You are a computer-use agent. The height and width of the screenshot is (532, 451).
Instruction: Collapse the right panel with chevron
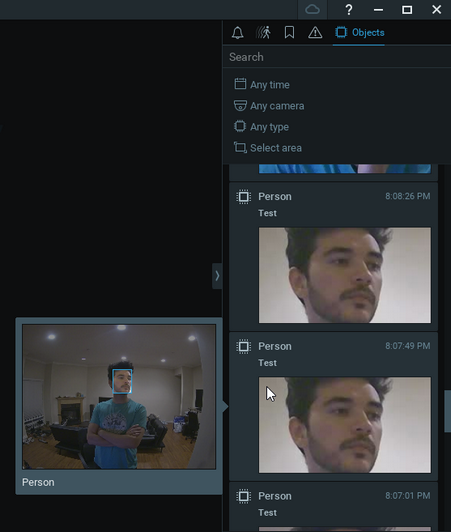217,276
